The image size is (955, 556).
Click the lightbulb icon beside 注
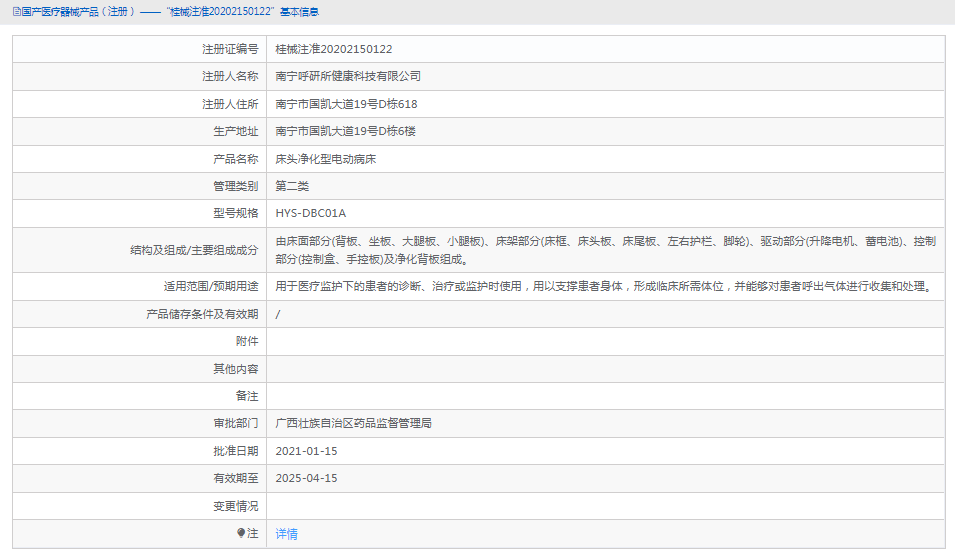[241, 533]
